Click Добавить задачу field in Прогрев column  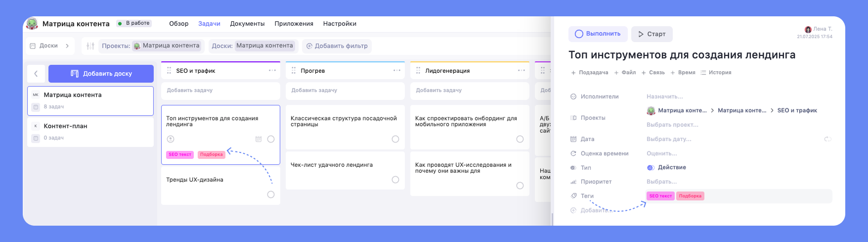pos(345,91)
